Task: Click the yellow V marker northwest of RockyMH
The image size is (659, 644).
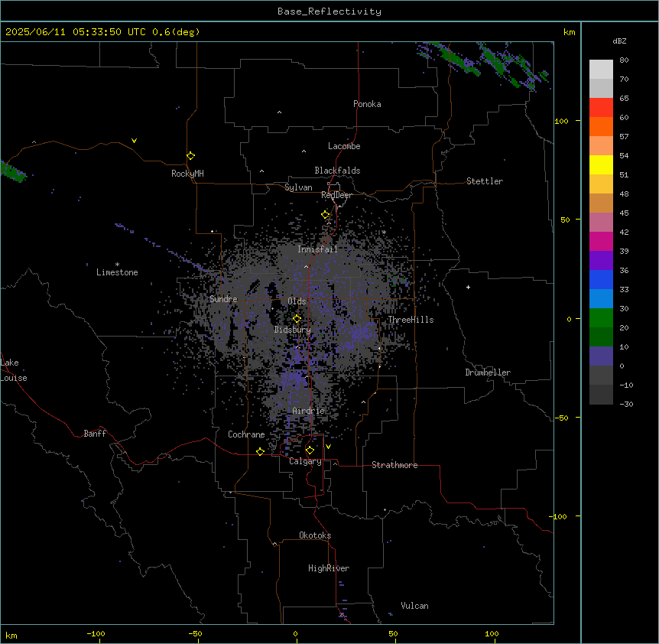Action: (x=134, y=141)
